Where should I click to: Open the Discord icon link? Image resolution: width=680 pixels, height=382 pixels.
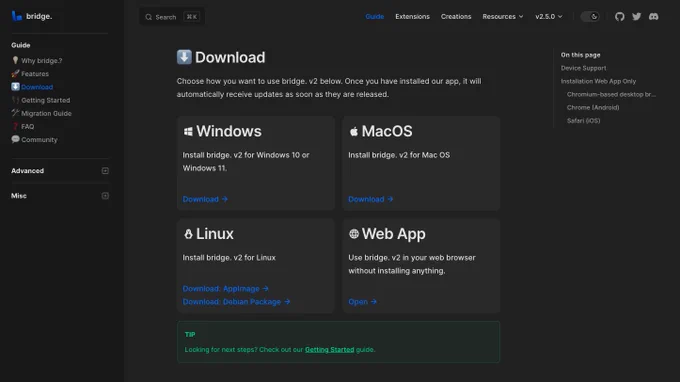click(653, 16)
